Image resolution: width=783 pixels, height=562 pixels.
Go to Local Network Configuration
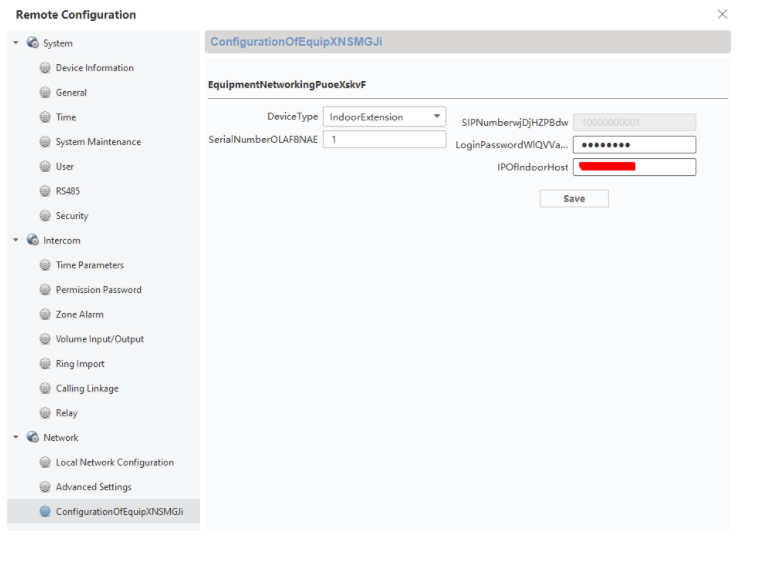point(114,462)
